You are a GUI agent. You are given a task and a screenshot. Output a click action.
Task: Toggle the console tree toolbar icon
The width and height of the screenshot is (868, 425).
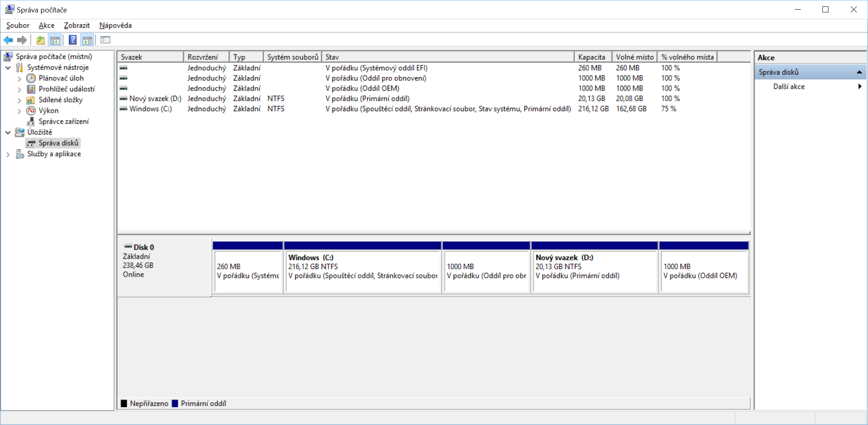[55, 40]
